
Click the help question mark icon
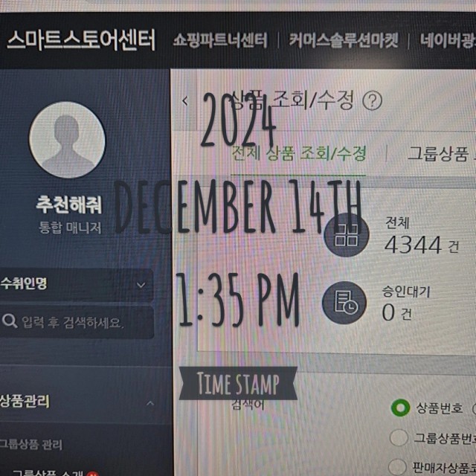point(372,101)
